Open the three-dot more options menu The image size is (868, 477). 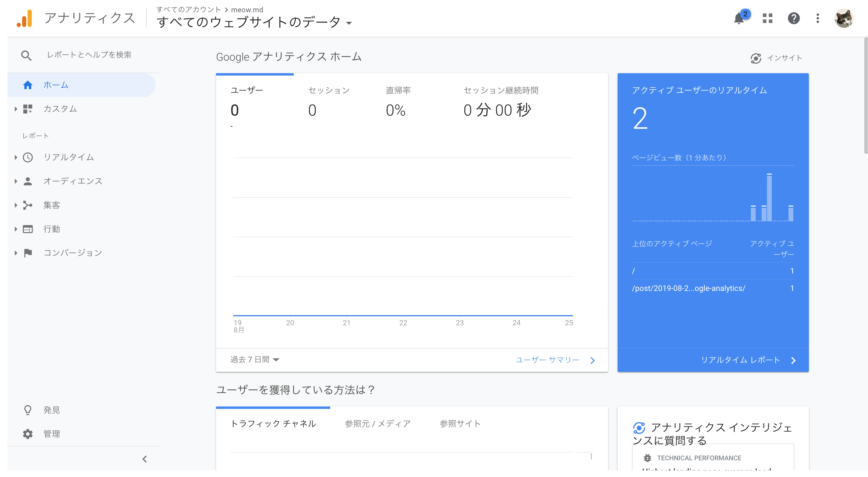click(x=818, y=18)
